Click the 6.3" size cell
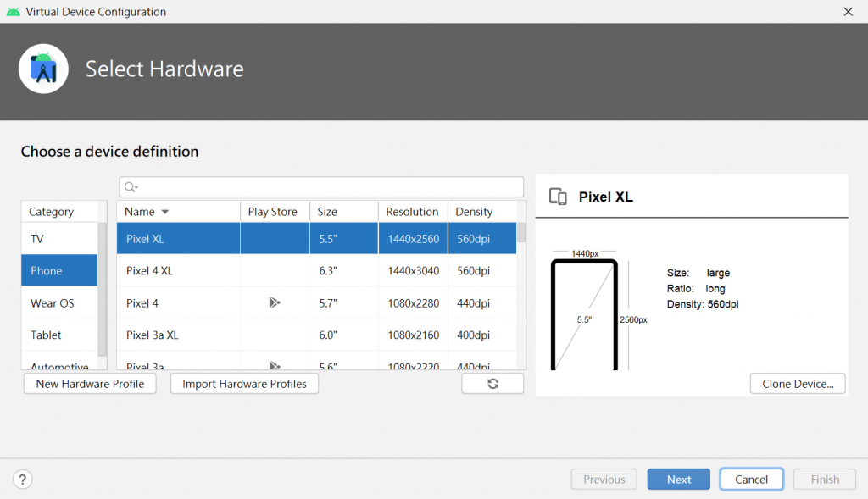Image resolution: width=868 pixels, height=499 pixels. (x=344, y=270)
